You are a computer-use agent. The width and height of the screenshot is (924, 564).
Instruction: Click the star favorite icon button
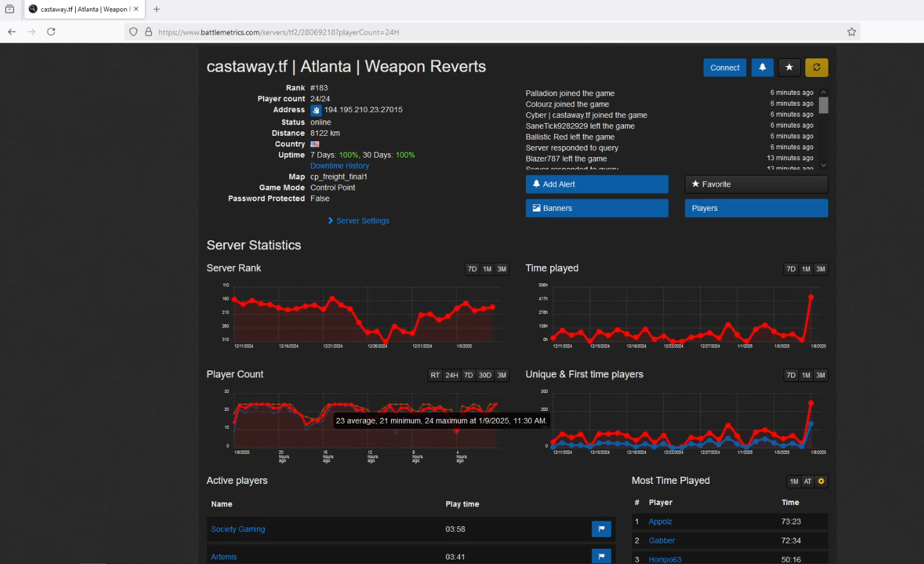[789, 67]
